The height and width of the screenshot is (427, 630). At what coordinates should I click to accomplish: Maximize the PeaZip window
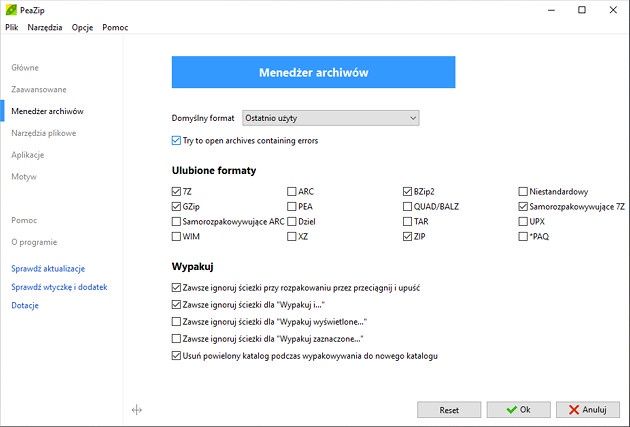point(582,10)
